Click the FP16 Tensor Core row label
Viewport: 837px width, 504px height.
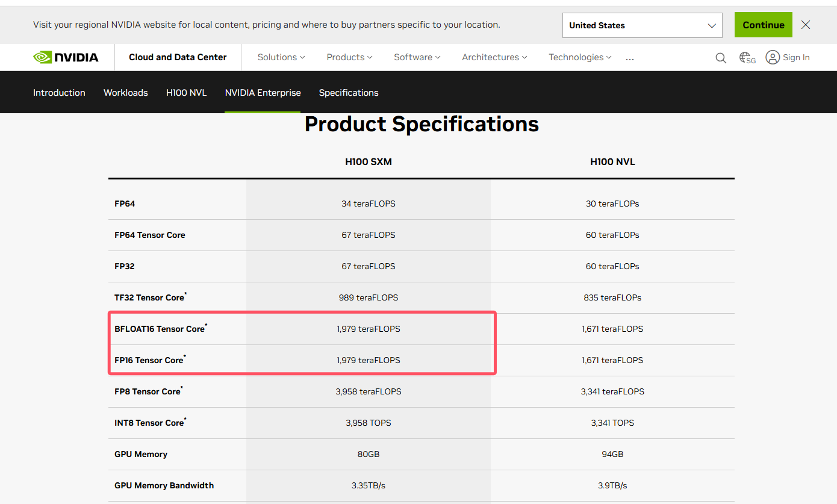[149, 360]
